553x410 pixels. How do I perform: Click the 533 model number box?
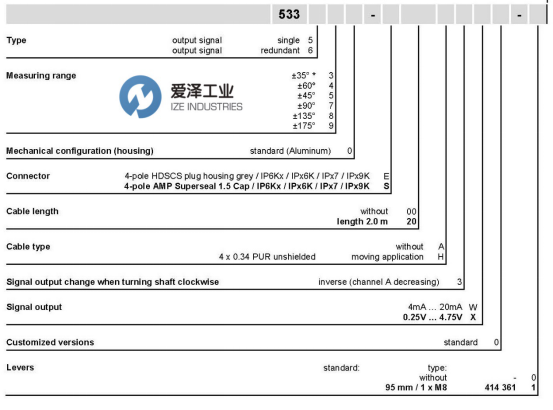tap(289, 14)
